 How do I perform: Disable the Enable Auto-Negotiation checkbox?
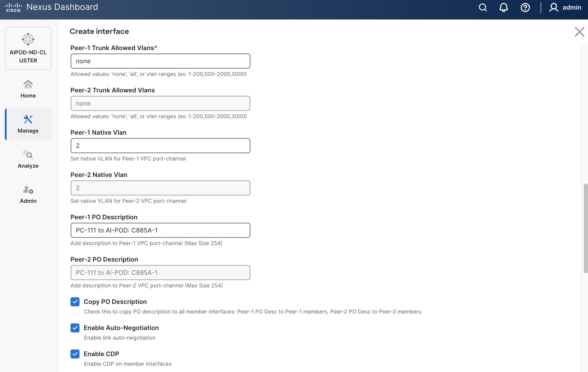(x=75, y=328)
